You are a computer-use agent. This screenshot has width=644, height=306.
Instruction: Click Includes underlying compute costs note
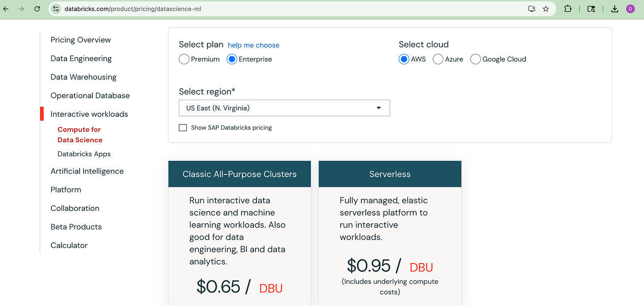390,287
